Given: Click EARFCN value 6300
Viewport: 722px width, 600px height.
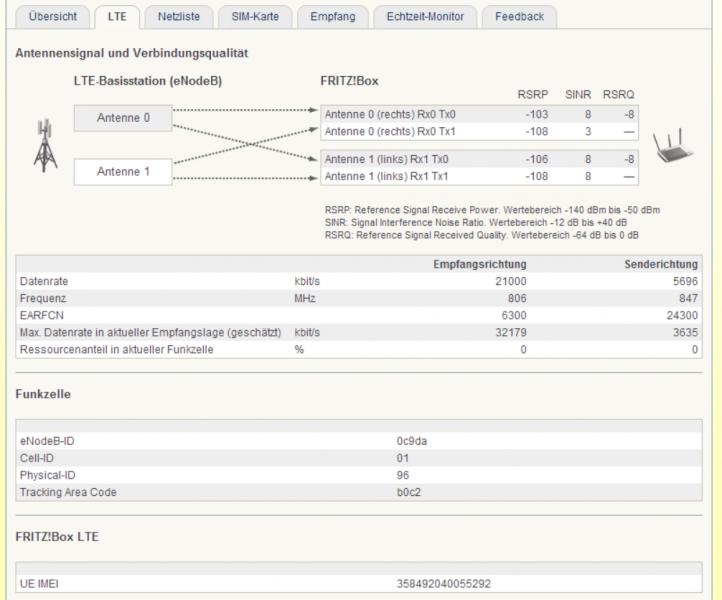Looking at the screenshot, I should (x=513, y=315).
